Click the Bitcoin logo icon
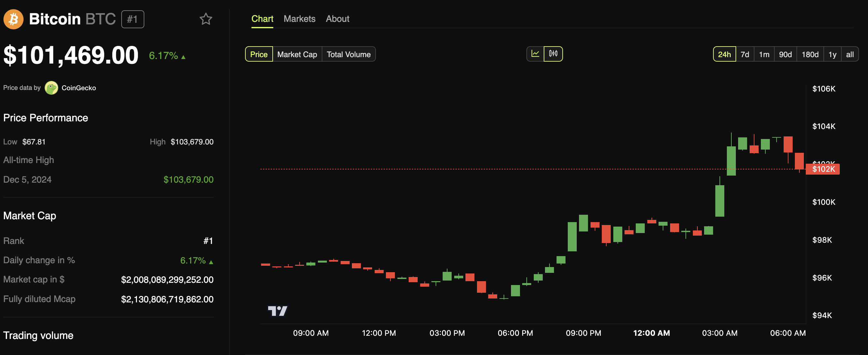Viewport: 868px width, 355px height. tap(13, 19)
